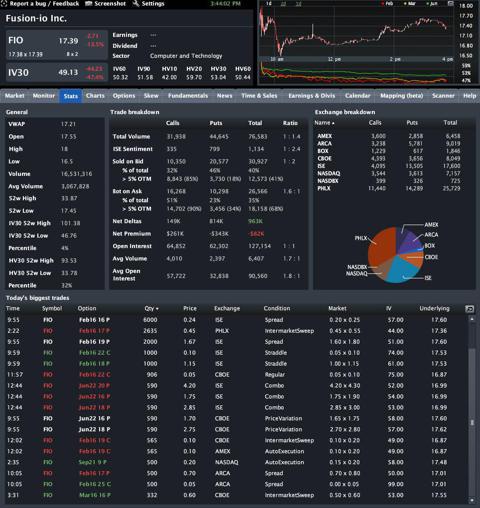Click the VWAP value 17.21
The image size is (480, 508).
pos(68,124)
